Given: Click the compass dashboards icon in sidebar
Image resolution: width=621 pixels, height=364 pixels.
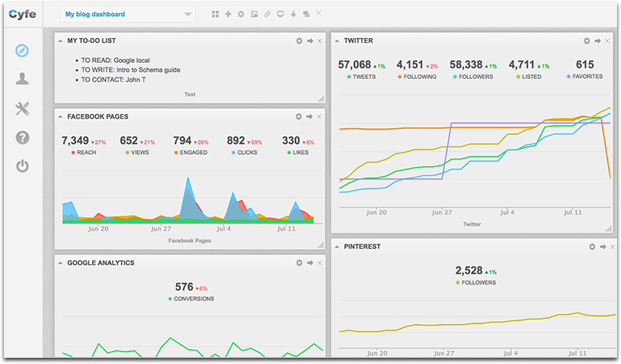Looking at the screenshot, I should [x=22, y=51].
